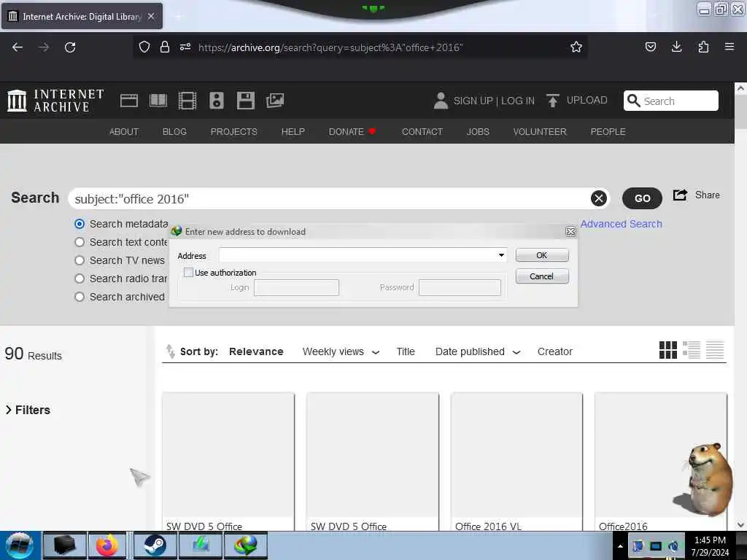Open the Web (Wayback) media icon
Viewport: 747px width, 560px height.
(x=128, y=101)
